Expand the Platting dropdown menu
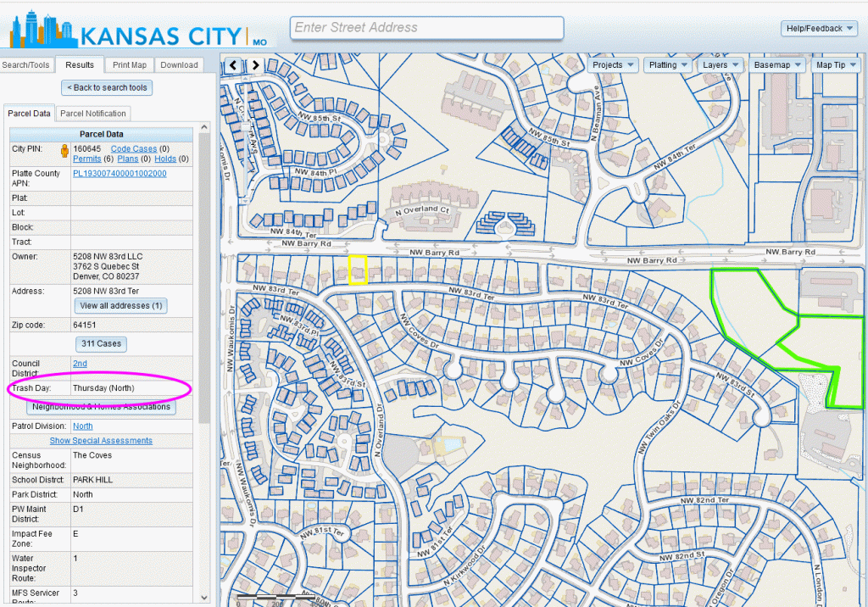 pos(668,65)
